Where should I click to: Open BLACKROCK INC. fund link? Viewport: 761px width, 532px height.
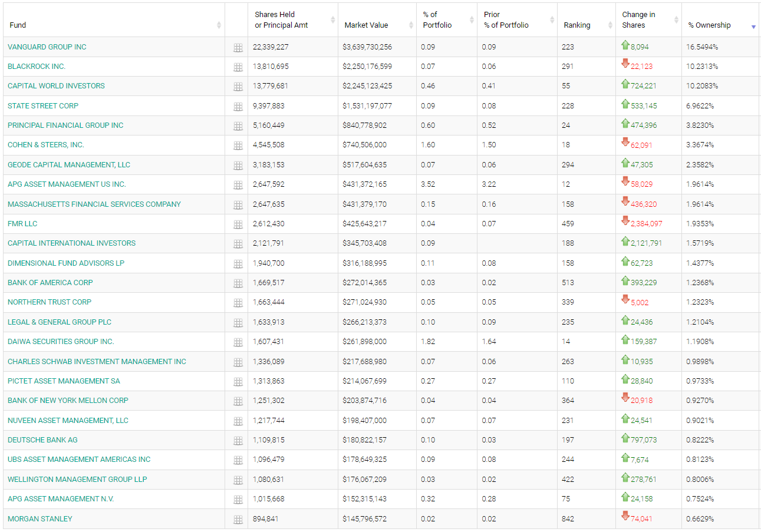[37, 66]
